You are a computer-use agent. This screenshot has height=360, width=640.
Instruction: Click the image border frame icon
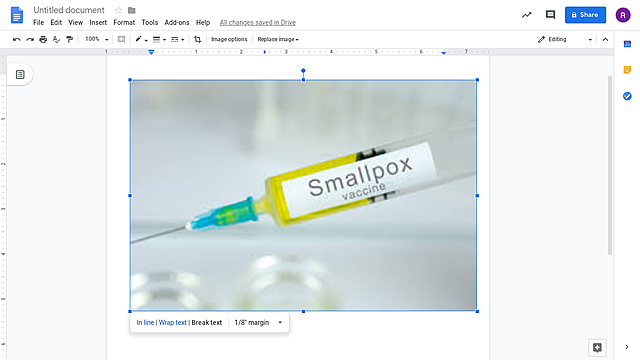point(121,39)
